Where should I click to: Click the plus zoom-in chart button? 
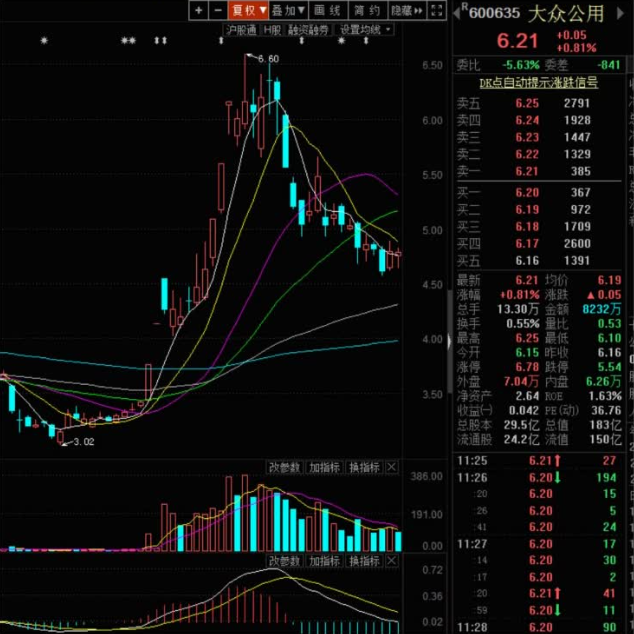pyautogui.click(x=199, y=10)
